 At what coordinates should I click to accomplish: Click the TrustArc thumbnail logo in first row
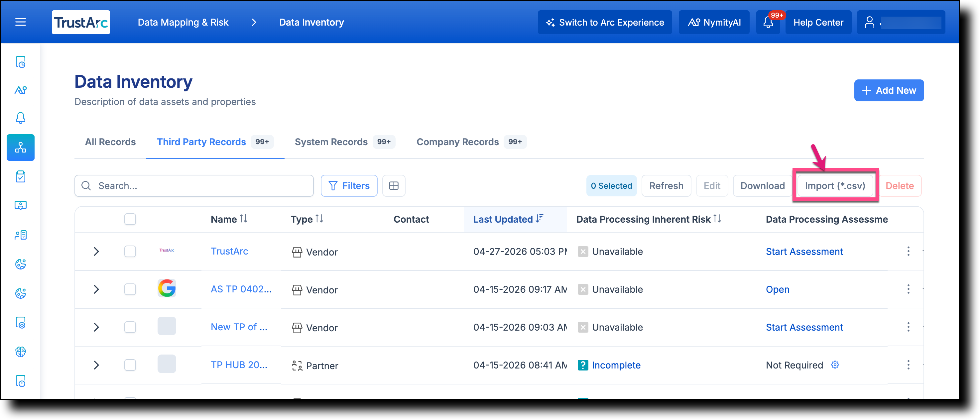[x=167, y=250]
